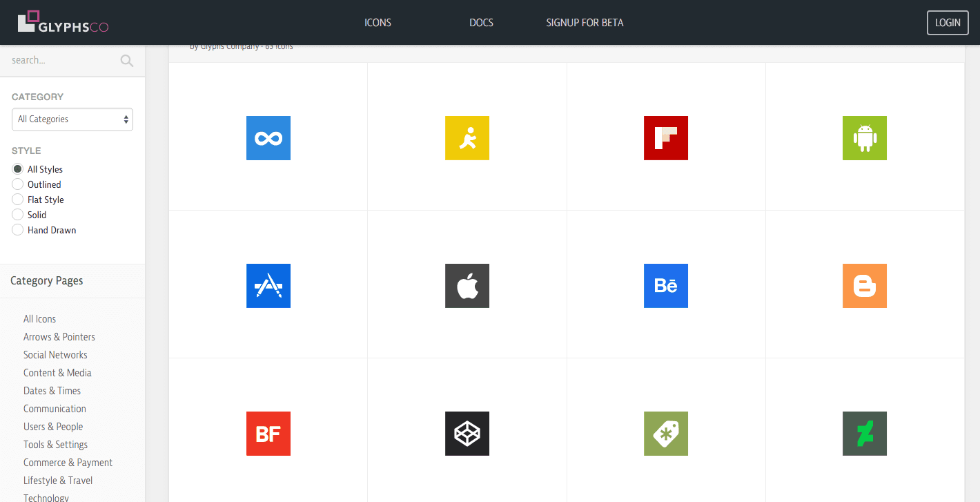The height and width of the screenshot is (502, 980).
Task: Open the red Flipboard icon
Action: (x=666, y=138)
